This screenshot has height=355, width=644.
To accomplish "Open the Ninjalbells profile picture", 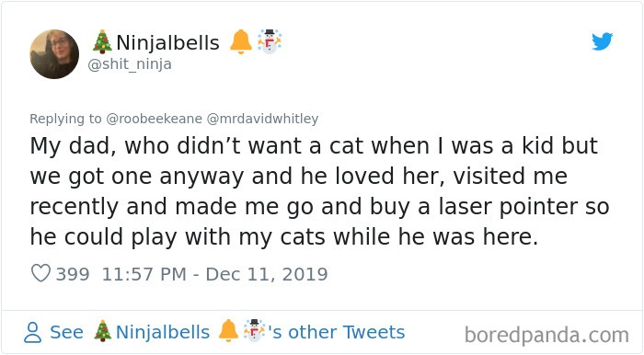I will pyautogui.click(x=54, y=54).
